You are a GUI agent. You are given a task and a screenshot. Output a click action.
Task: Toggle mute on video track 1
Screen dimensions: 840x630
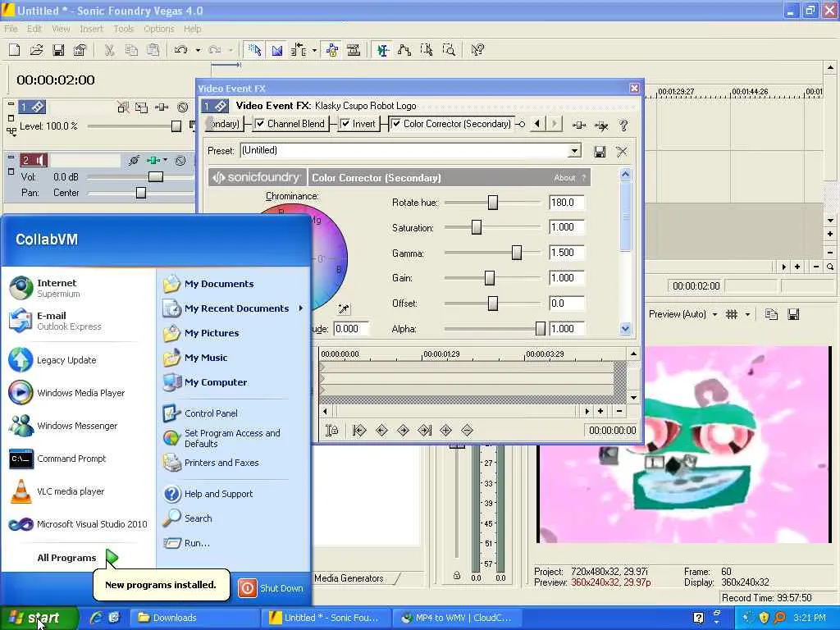pos(183,107)
